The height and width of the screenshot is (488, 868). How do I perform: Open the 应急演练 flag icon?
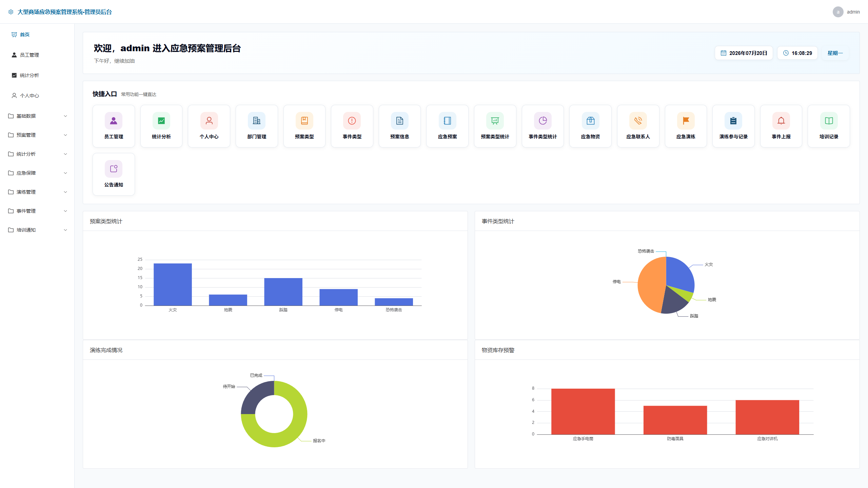tap(686, 121)
